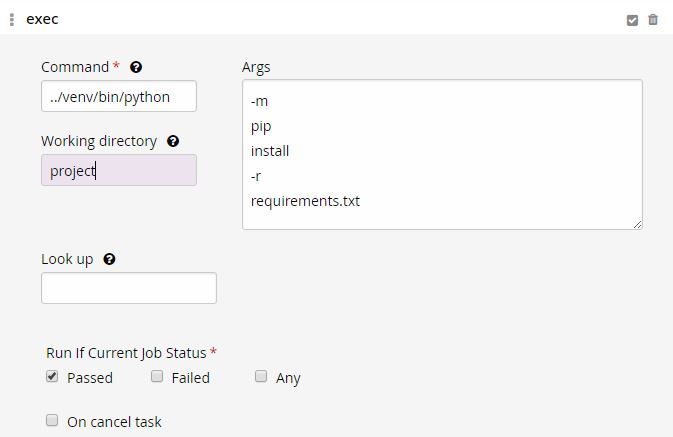The height and width of the screenshot is (437, 673).
Task: Click the -m line in Args box
Action: click(x=259, y=101)
